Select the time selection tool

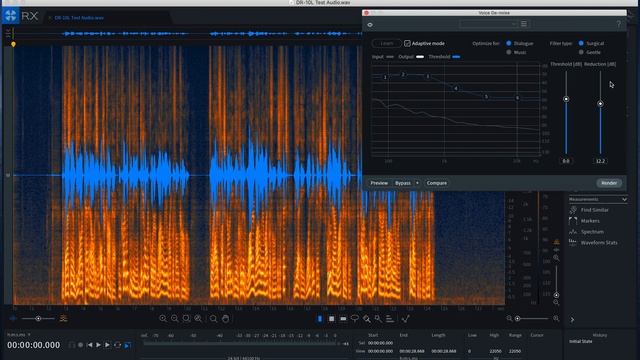[320, 318]
